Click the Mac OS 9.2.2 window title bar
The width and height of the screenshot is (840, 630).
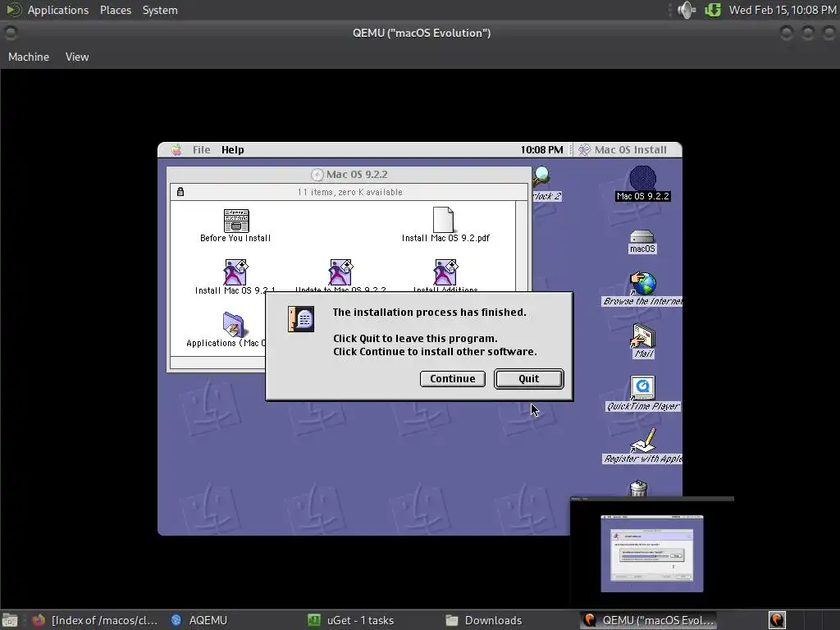point(349,174)
